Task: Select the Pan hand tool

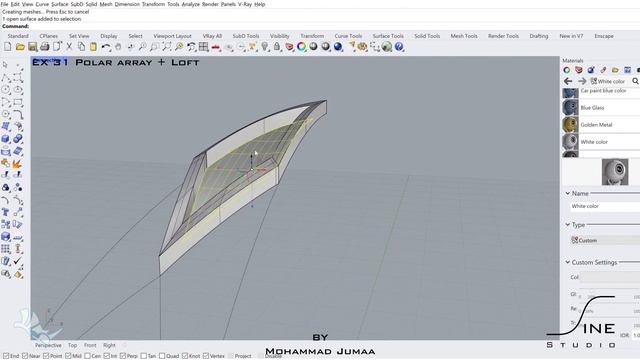Action: coord(118,47)
